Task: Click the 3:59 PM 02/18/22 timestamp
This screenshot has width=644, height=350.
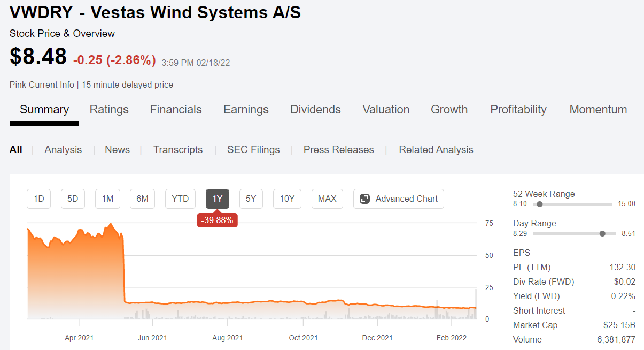Action: click(196, 63)
